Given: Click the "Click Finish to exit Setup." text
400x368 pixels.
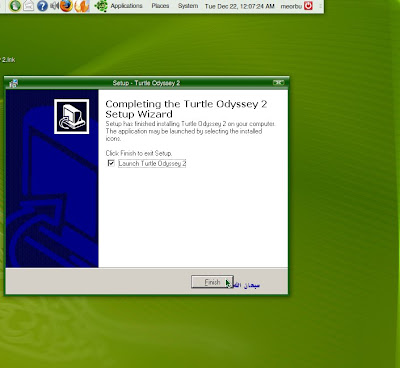Looking at the screenshot, I should click(x=139, y=153).
